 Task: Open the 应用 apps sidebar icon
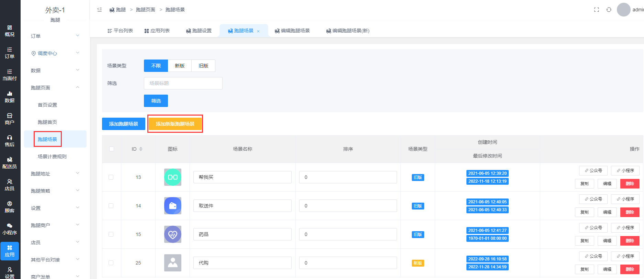(10, 251)
